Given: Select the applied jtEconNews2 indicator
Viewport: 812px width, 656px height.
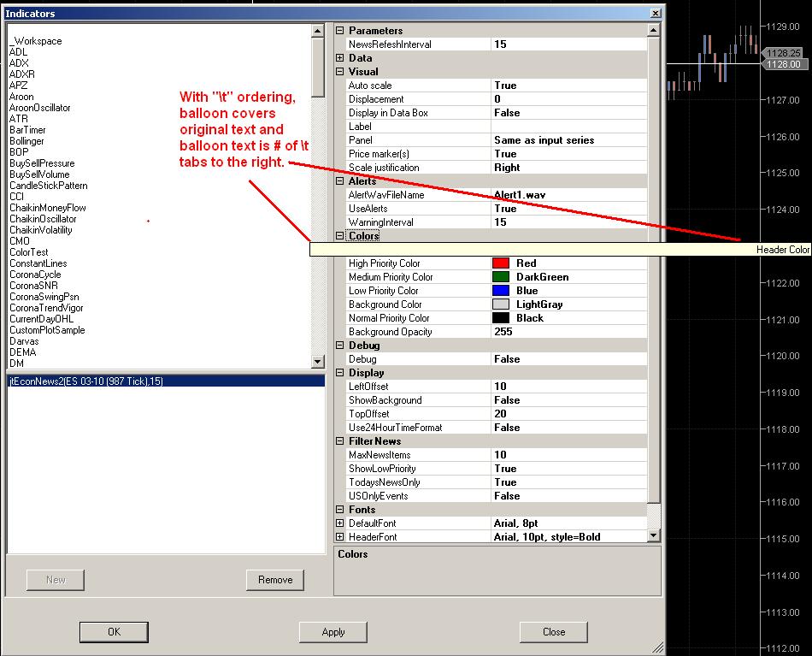Looking at the screenshot, I should (166, 381).
